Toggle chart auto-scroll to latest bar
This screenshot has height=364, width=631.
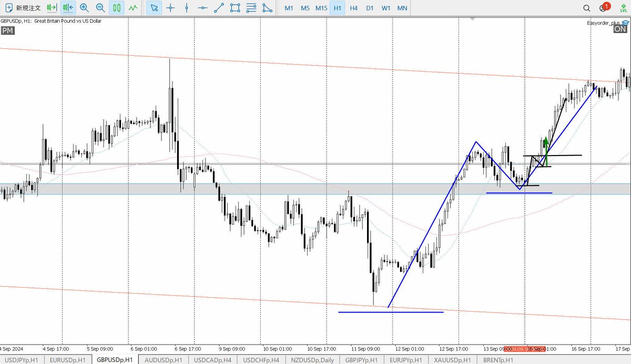pos(52,8)
